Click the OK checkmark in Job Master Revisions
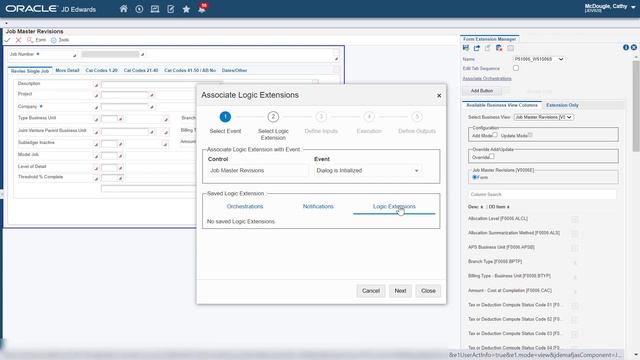This screenshot has width=640, height=360. click(7, 40)
